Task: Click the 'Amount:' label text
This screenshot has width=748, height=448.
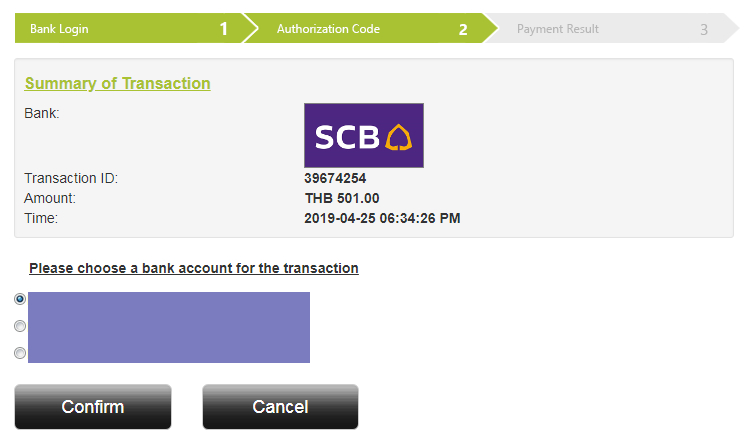Action: coord(50,198)
